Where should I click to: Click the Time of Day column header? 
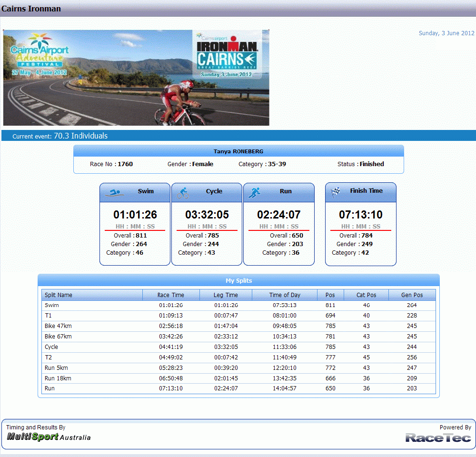pos(285,295)
